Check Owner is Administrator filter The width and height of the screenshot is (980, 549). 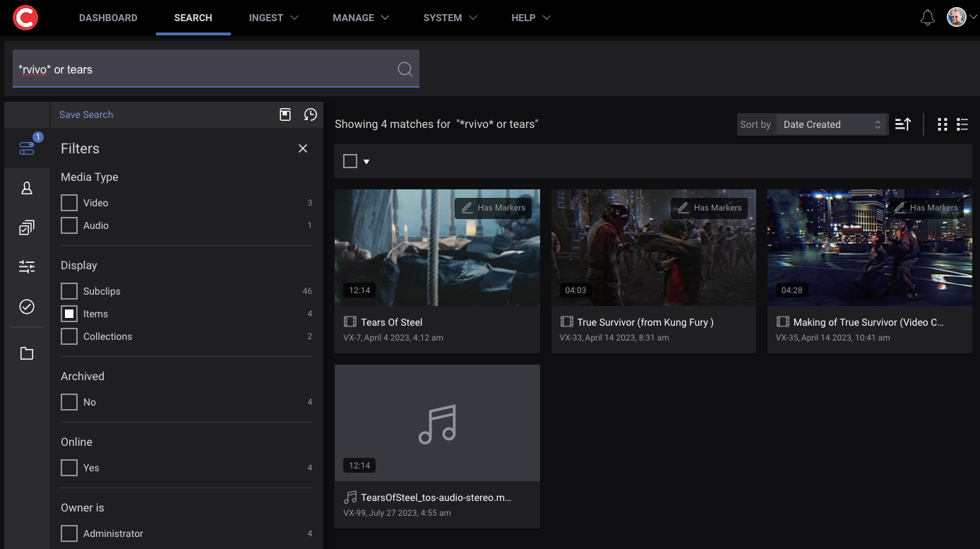(69, 533)
